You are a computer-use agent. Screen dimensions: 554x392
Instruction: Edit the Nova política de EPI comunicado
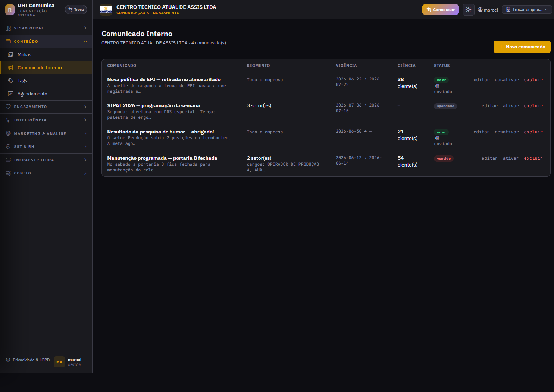click(482, 80)
